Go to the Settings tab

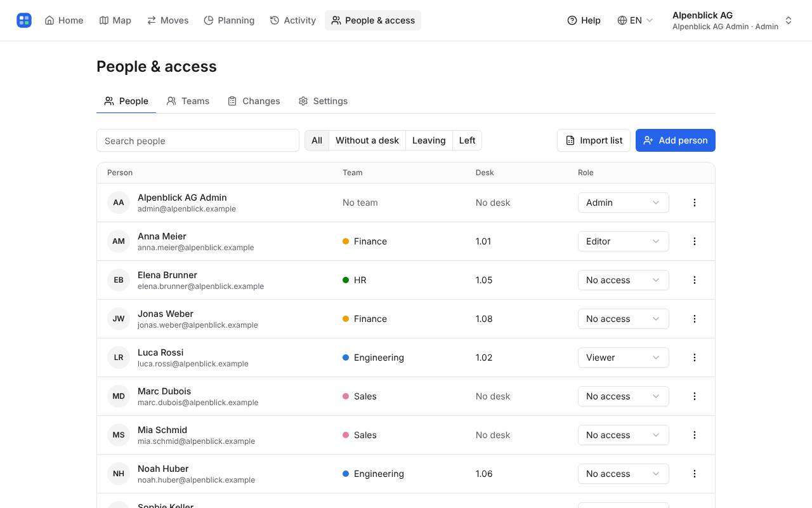coord(324,101)
